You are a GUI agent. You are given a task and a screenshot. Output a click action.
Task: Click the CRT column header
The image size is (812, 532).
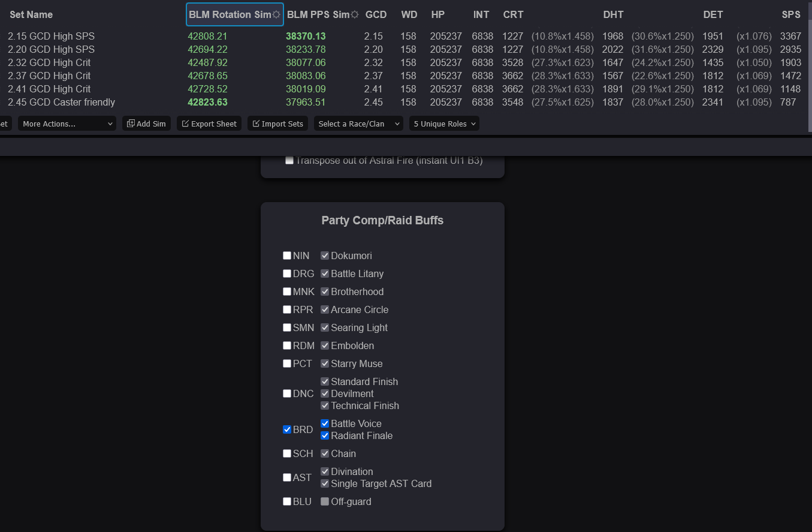pos(513,14)
